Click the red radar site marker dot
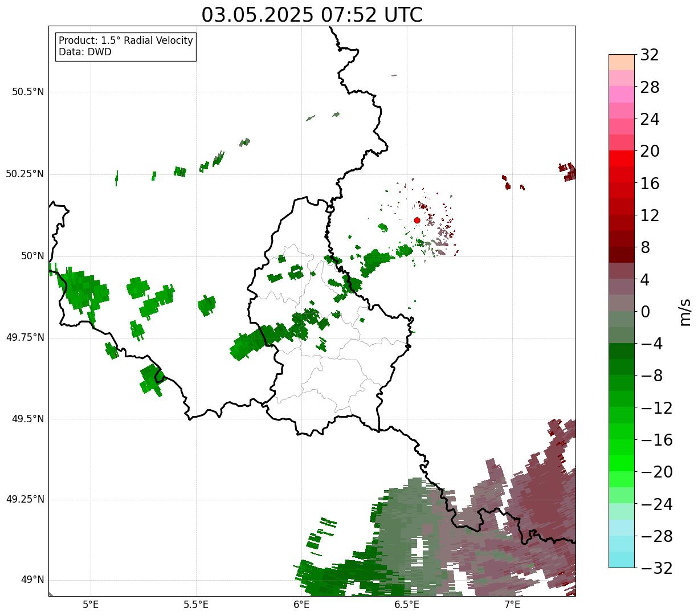The width and height of the screenshot is (698, 616). [417, 220]
